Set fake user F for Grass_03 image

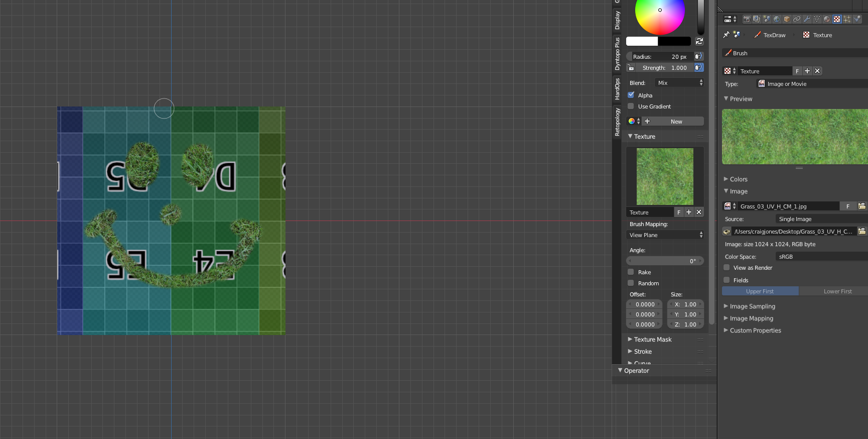click(x=848, y=206)
